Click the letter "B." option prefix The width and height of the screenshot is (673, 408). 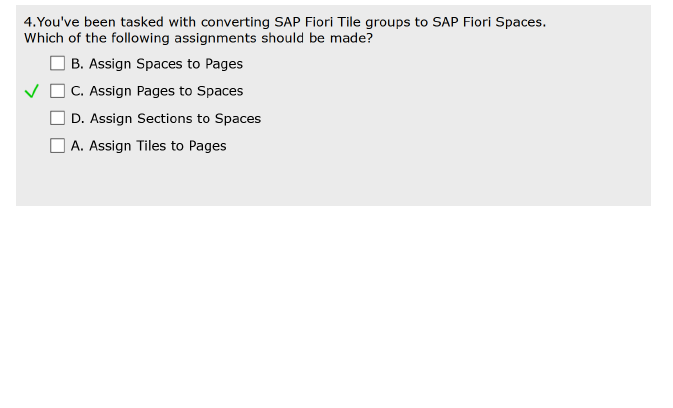78,64
